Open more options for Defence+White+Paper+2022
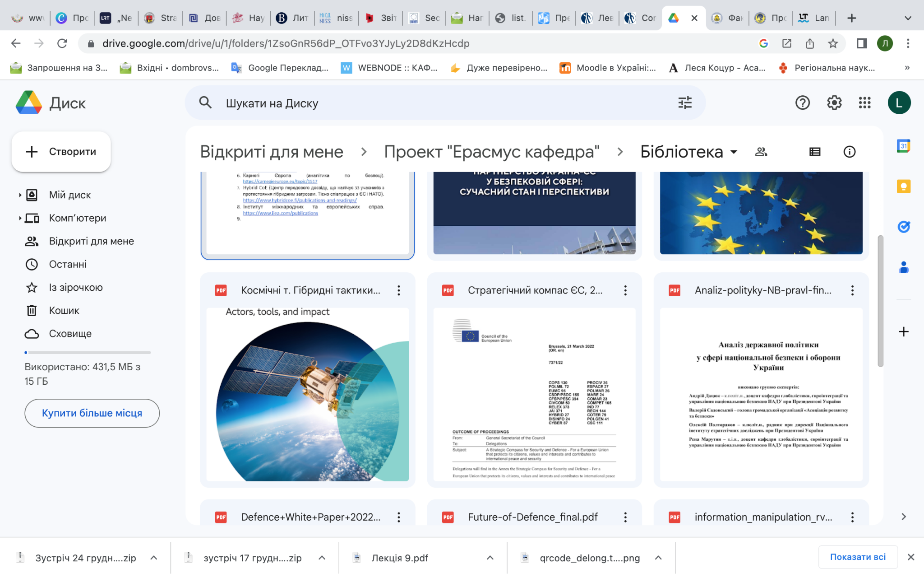Screen dimensions: 924x578 399,517
